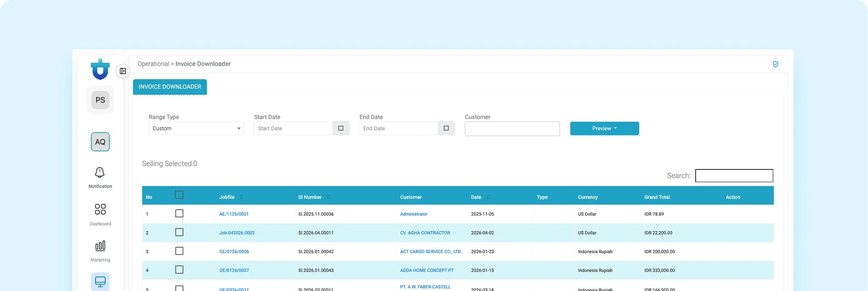868x291 pixels.
Task: Select date cell 2026-01-23
Action: 482,252
